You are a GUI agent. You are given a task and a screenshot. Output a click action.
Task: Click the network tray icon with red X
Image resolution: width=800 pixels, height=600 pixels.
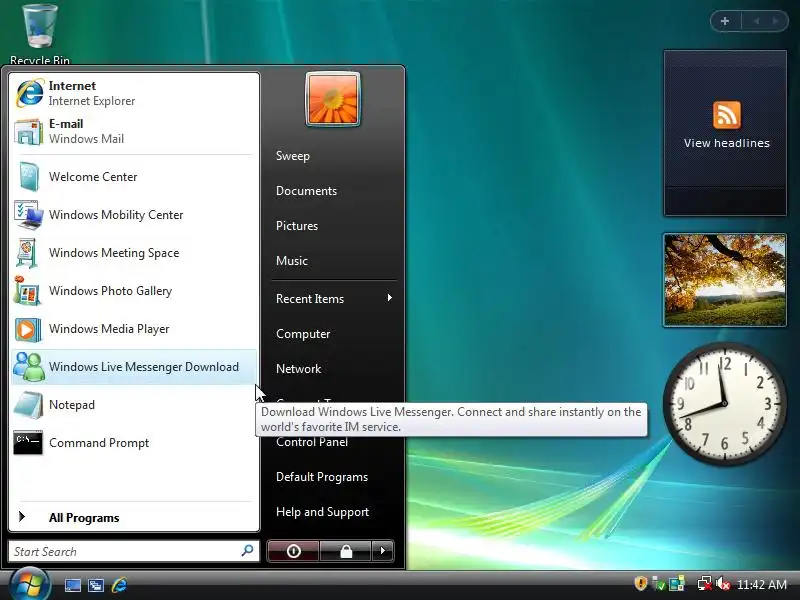click(x=705, y=584)
